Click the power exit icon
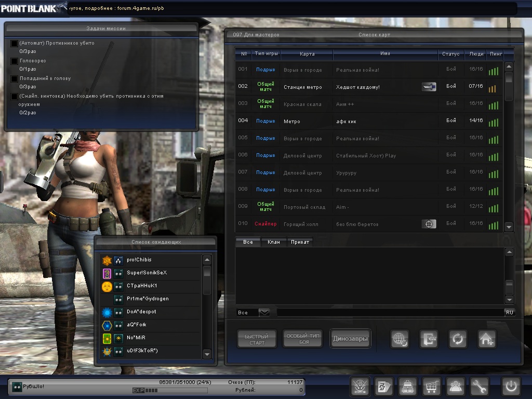The width and height of the screenshot is (532, 399). (x=511, y=387)
